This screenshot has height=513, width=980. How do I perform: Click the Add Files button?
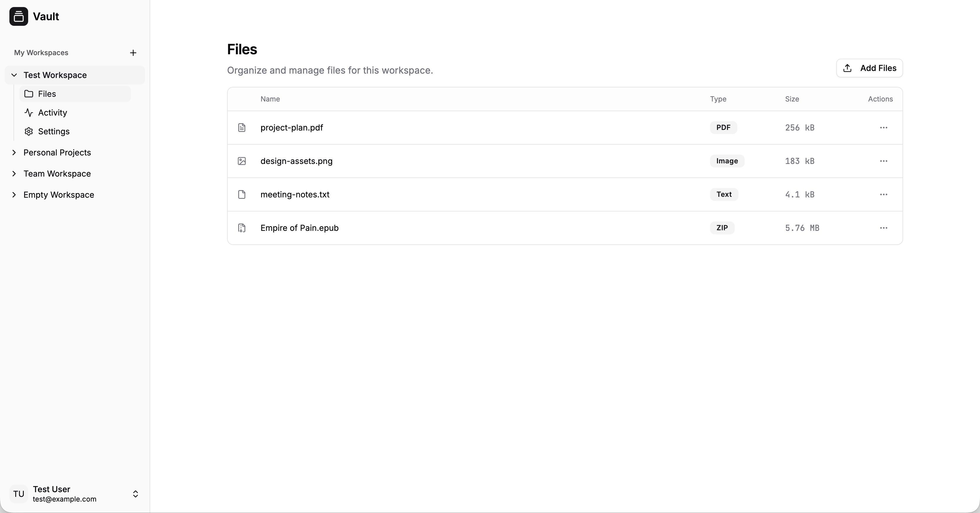(869, 68)
